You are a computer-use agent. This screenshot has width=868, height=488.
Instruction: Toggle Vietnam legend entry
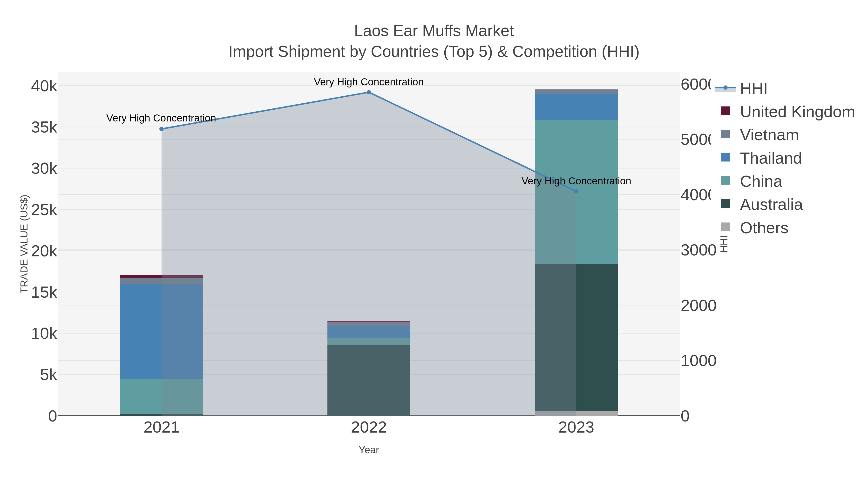click(760, 135)
